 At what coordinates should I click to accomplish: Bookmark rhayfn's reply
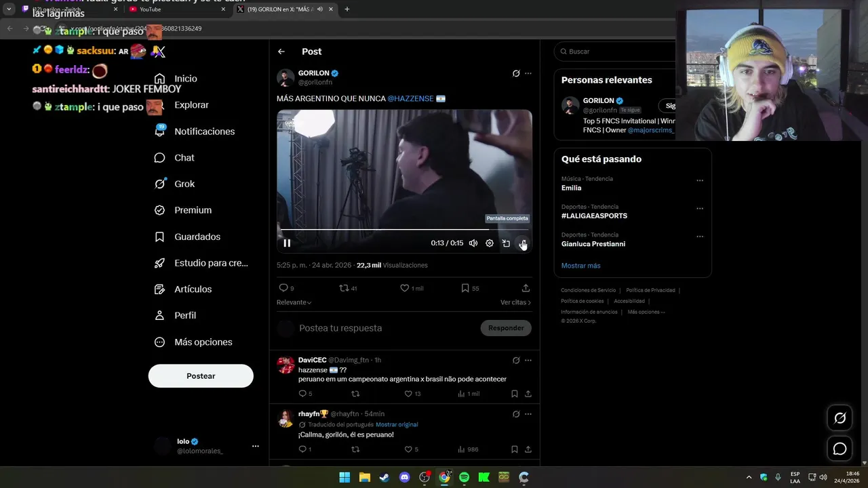click(x=514, y=449)
